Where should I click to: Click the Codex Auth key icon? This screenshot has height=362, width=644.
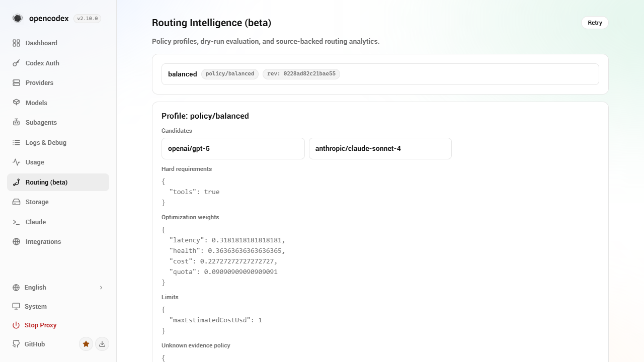pyautogui.click(x=17, y=63)
